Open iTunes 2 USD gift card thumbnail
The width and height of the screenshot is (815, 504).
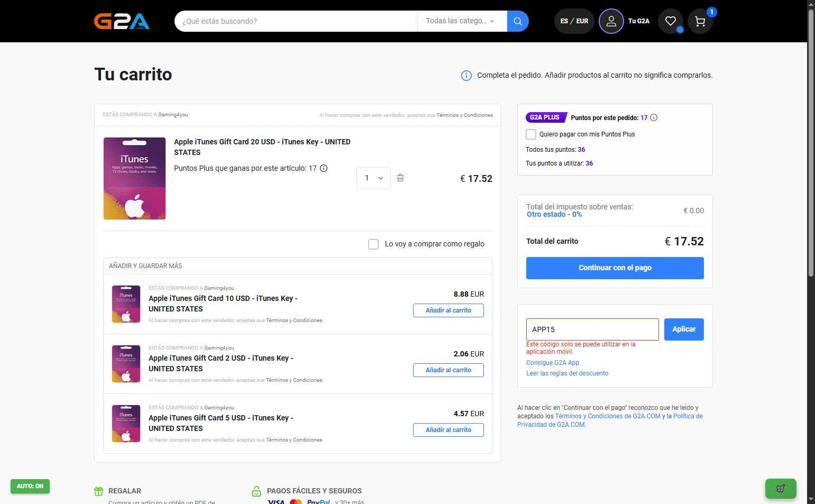pyautogui.click(x=126, y=364)
